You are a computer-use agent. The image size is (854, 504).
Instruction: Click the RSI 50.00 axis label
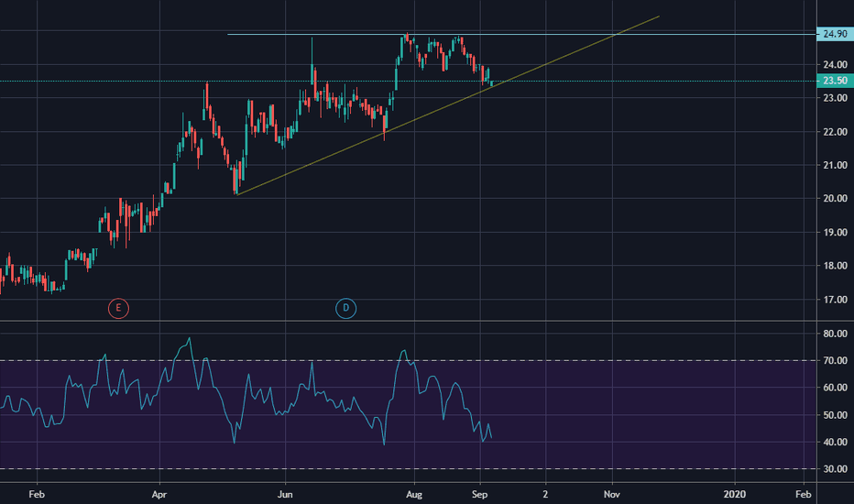point(835,414)
